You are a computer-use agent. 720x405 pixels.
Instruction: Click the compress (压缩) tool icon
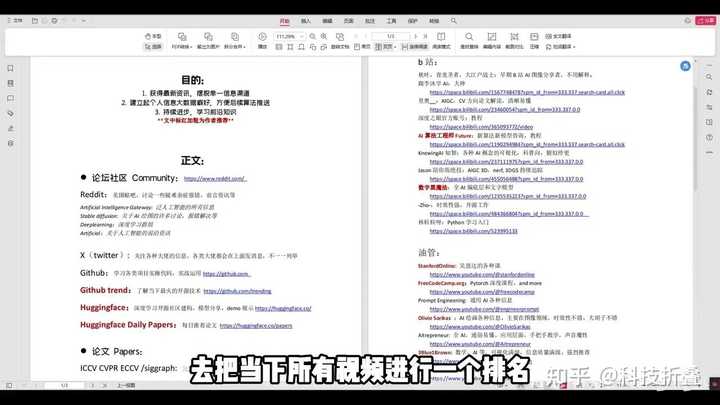coord(536,40)
